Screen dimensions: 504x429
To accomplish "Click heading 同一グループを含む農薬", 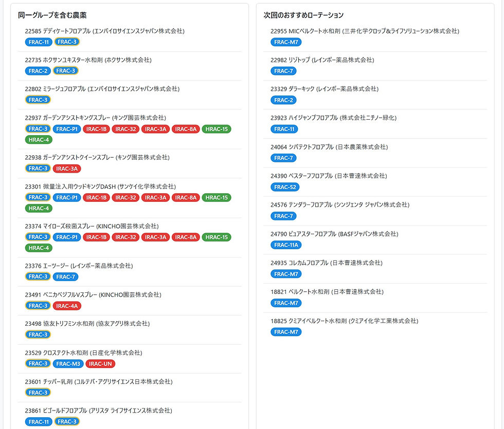I will coord(52,15).
